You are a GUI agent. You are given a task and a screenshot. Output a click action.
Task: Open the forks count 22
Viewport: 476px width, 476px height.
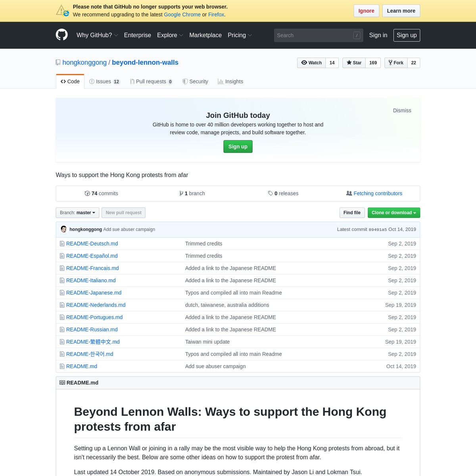tap(413, 63)
